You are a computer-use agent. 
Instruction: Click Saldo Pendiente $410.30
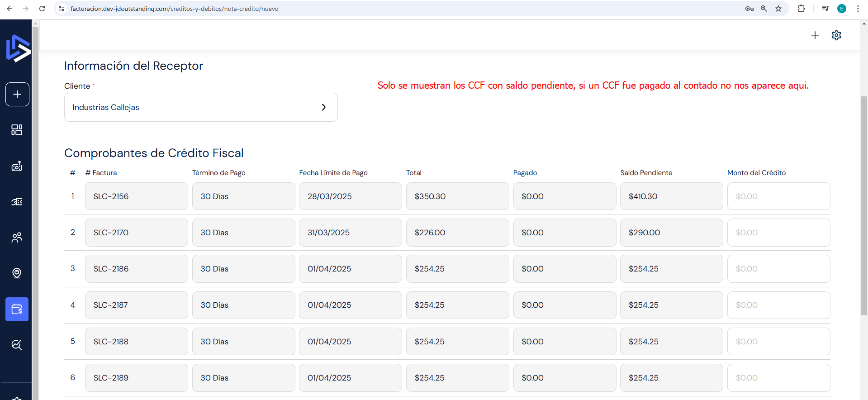pos(671,196)
